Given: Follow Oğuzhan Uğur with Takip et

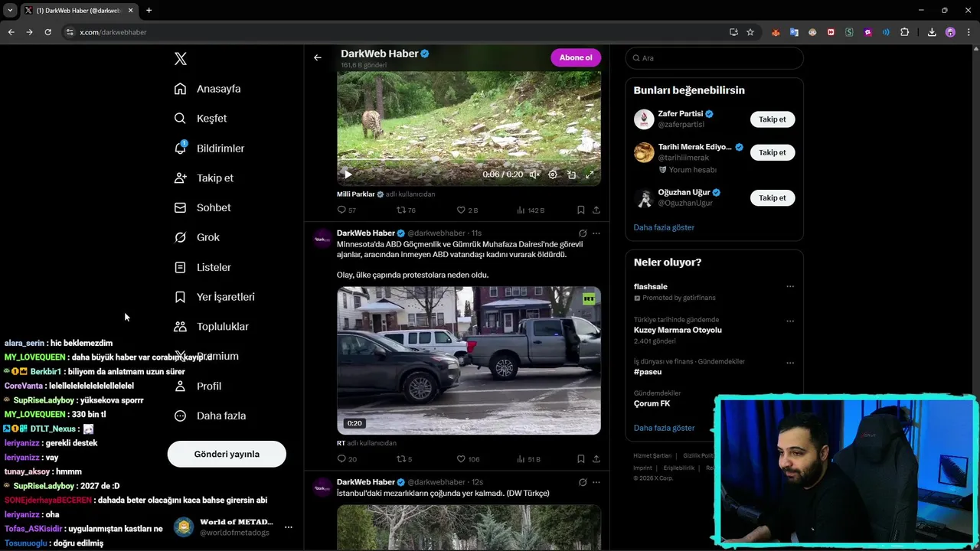Looking at the screenshot, I should coord(773,197).
